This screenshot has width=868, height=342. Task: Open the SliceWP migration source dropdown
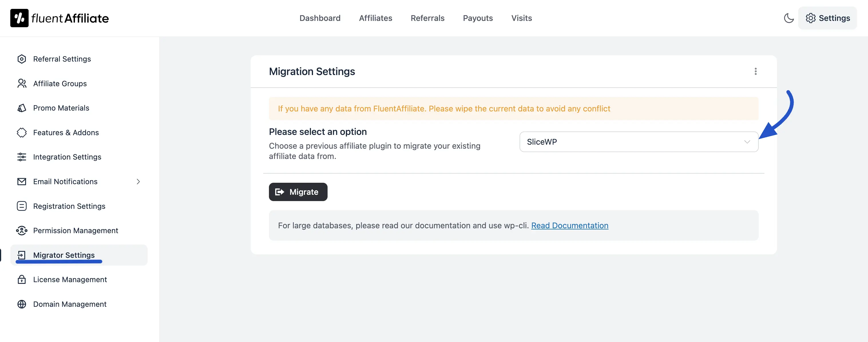[639, 142]
